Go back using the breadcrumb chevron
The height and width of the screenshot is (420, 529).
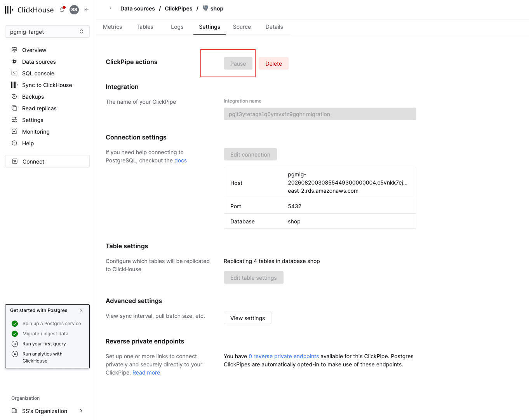tap(111, 8)
